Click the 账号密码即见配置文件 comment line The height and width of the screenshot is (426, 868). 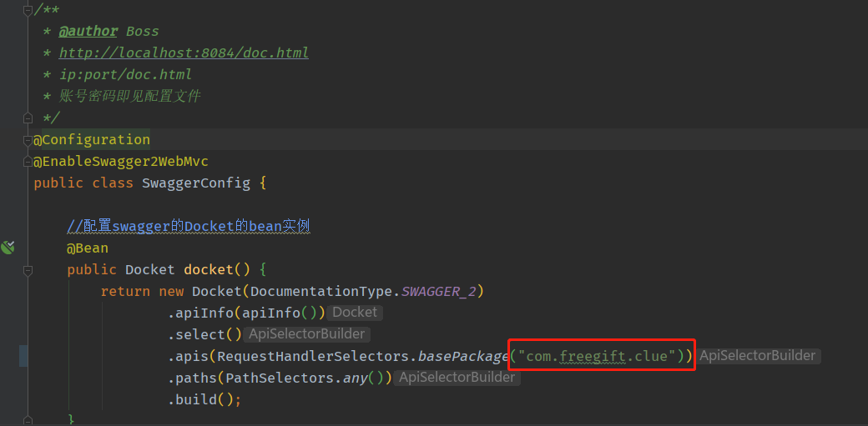(x=129, y=96)
